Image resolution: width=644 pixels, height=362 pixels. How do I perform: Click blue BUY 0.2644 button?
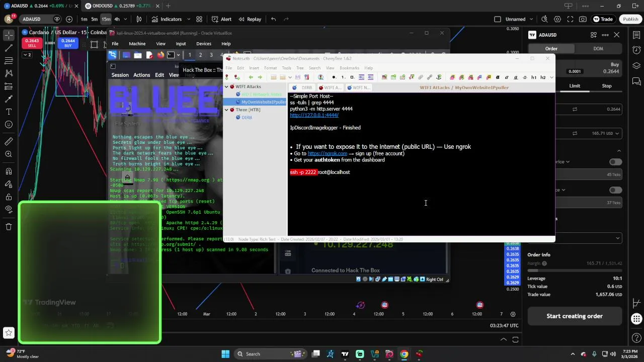68,43
